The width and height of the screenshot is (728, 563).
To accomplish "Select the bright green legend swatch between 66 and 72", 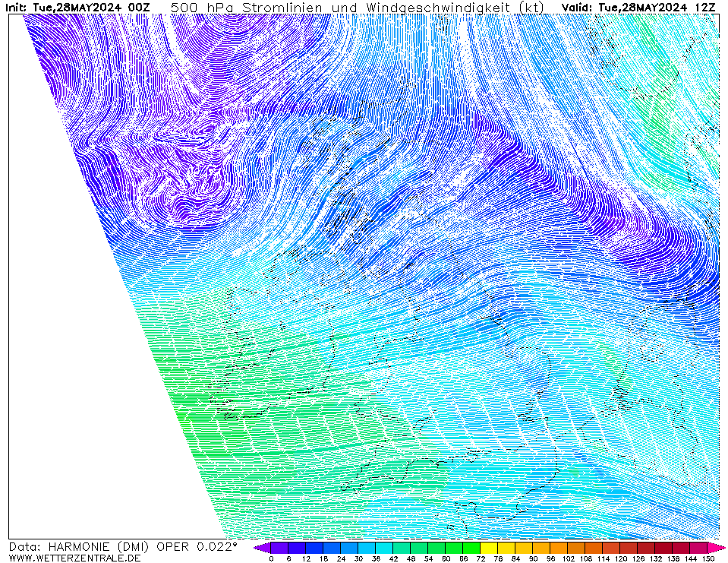I will click(x=471, y=548).
